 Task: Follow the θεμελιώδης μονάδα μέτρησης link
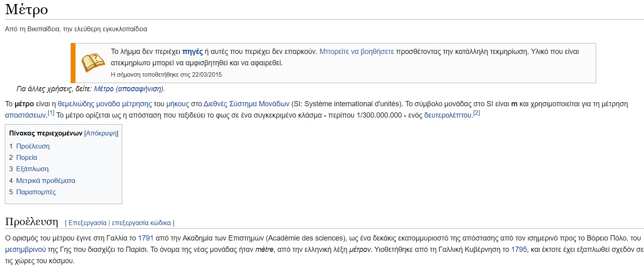[105, 104]
